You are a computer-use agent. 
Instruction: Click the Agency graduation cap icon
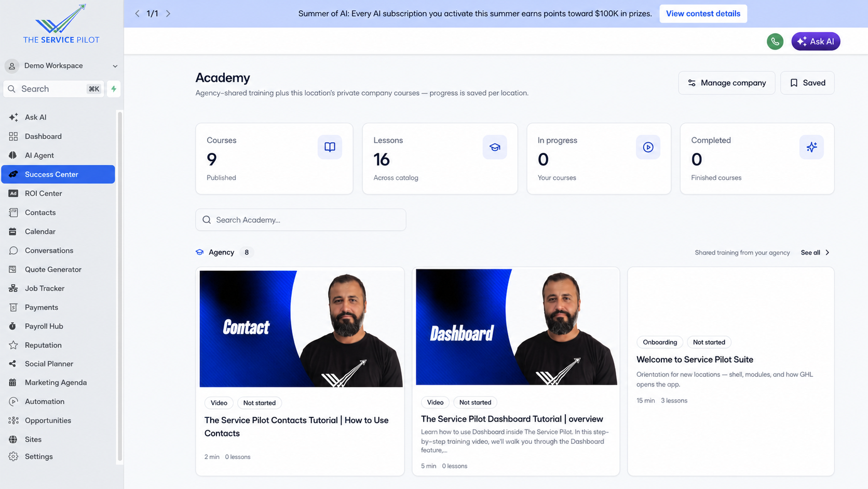coord(200,252)
